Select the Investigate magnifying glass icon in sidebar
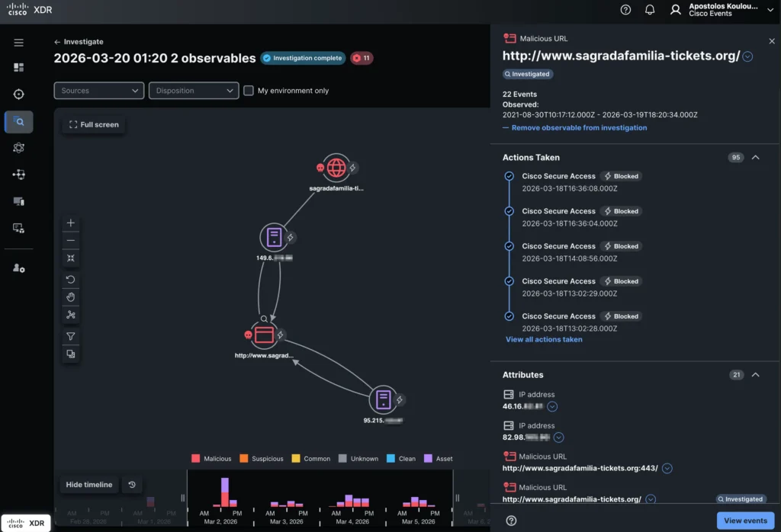781x532 pixels. tap(20, 121)
